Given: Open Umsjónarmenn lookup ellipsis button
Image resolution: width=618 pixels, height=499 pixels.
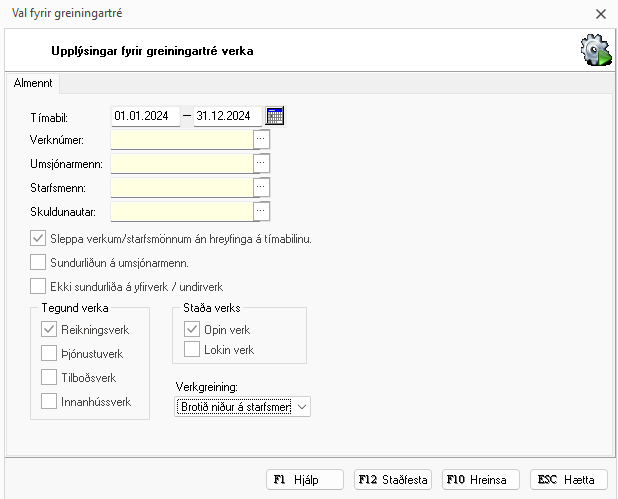Looking at the screenshot, I should coord(262,163).
